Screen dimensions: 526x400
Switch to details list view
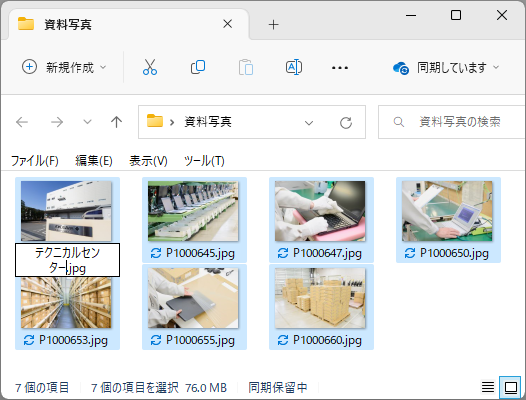tap(488, 387)
